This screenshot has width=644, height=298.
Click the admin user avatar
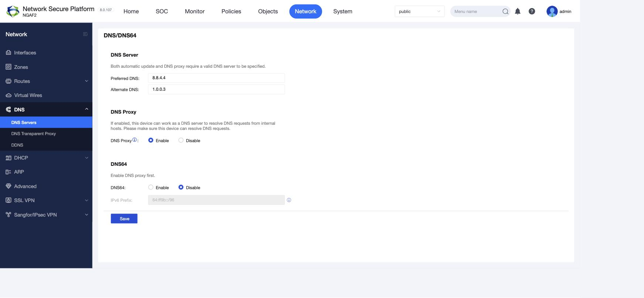point(552,11)
